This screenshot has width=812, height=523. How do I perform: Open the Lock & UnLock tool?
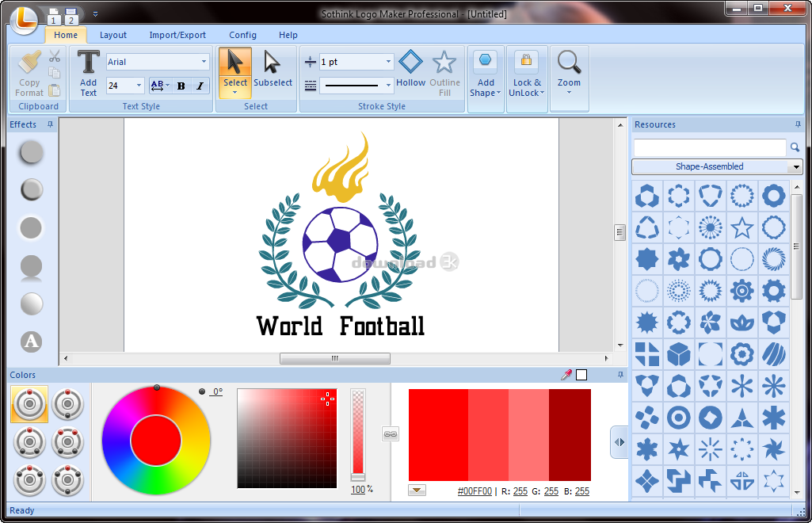tap(525, 73)
